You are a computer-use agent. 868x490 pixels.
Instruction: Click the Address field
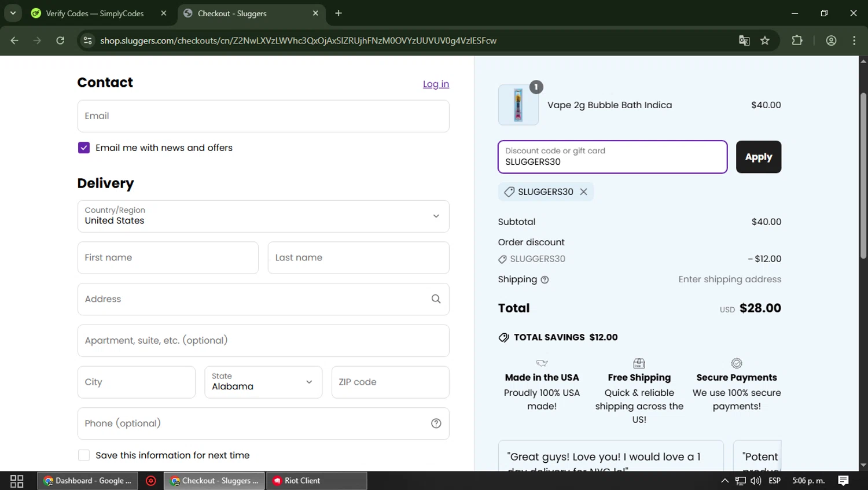pos(263,299)
